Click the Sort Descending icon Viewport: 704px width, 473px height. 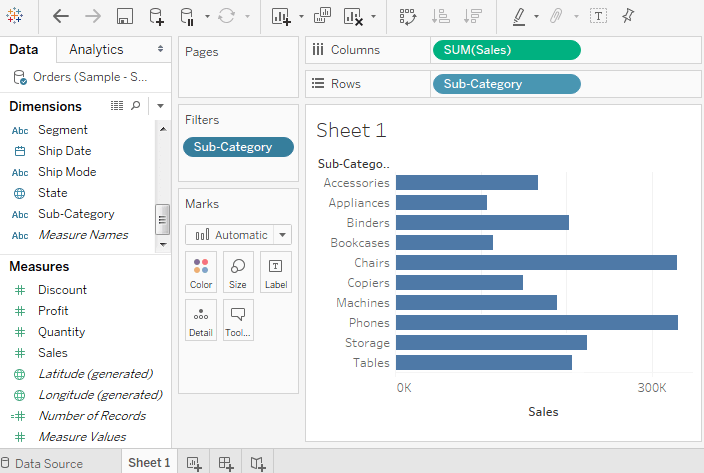[x=473, y=17]
